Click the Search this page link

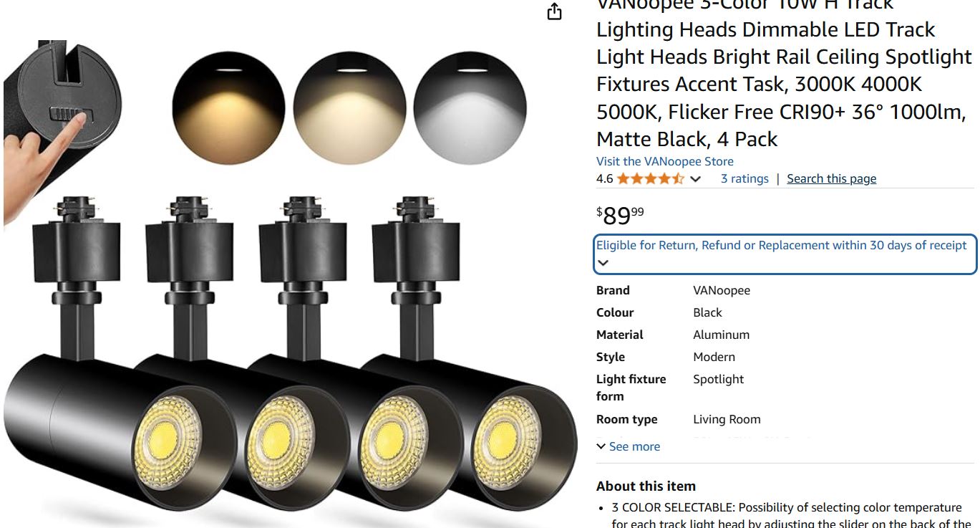[831, 178]
